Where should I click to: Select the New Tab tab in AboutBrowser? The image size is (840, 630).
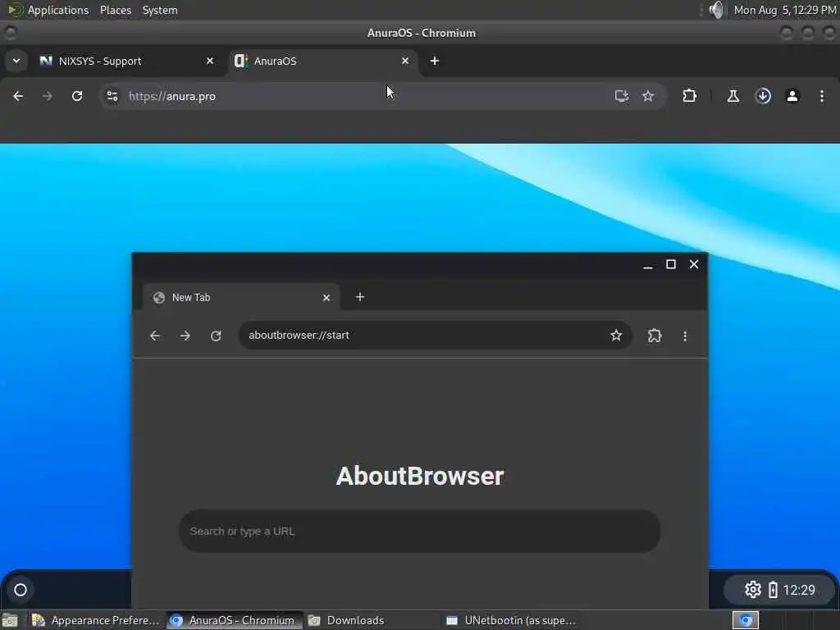pos(240,297)
